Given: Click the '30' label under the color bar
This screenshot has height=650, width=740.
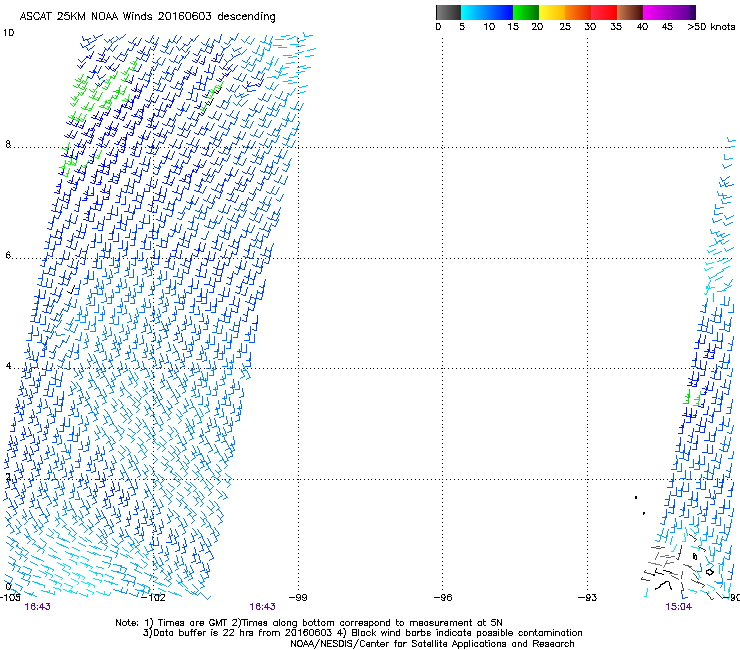Looking at the screenshot, I should (x=590, y=27).
